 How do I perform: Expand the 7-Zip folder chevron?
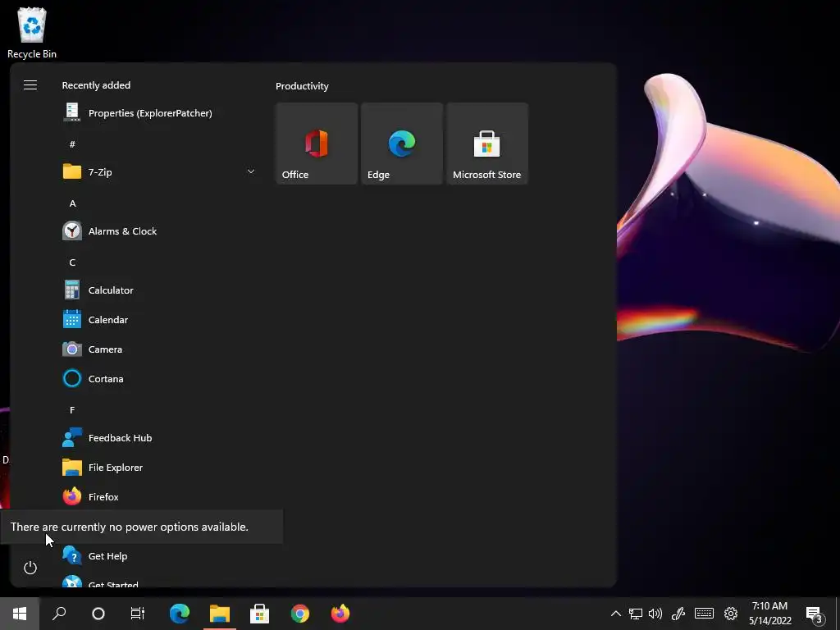coord(251,171)
